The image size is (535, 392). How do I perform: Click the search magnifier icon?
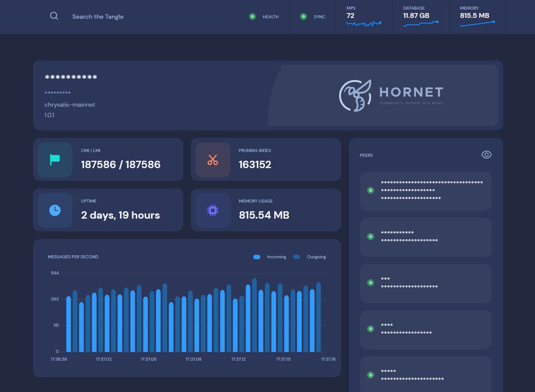pyautogui.click(x=54, y=16)
